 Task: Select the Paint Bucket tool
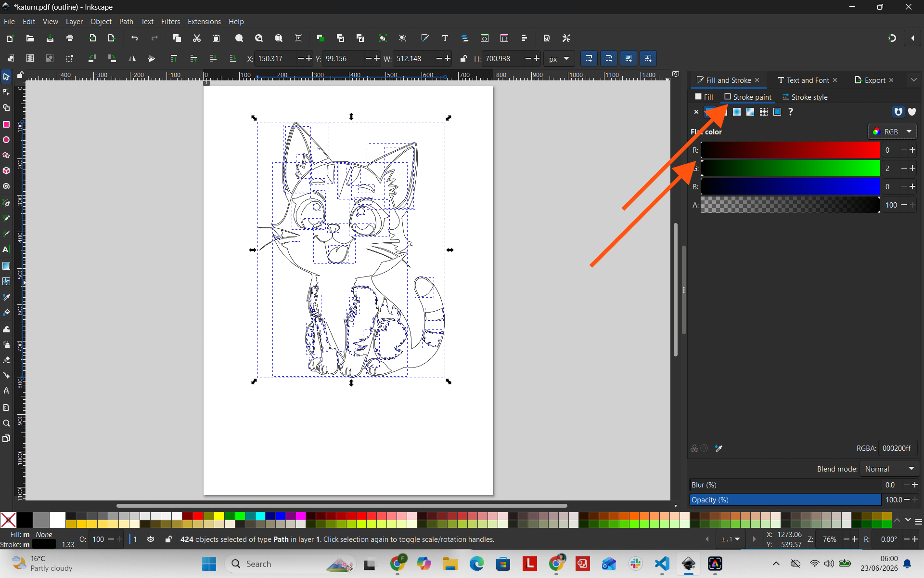tap(6, 312)
